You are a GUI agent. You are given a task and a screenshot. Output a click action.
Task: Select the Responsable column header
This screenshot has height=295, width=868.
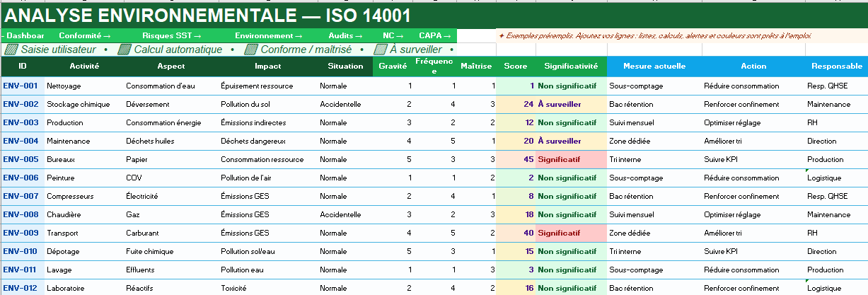(837, 66)
